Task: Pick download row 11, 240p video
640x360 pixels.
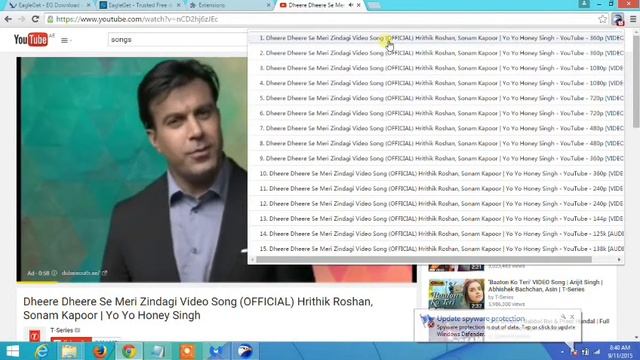Action: coord(436,189)
